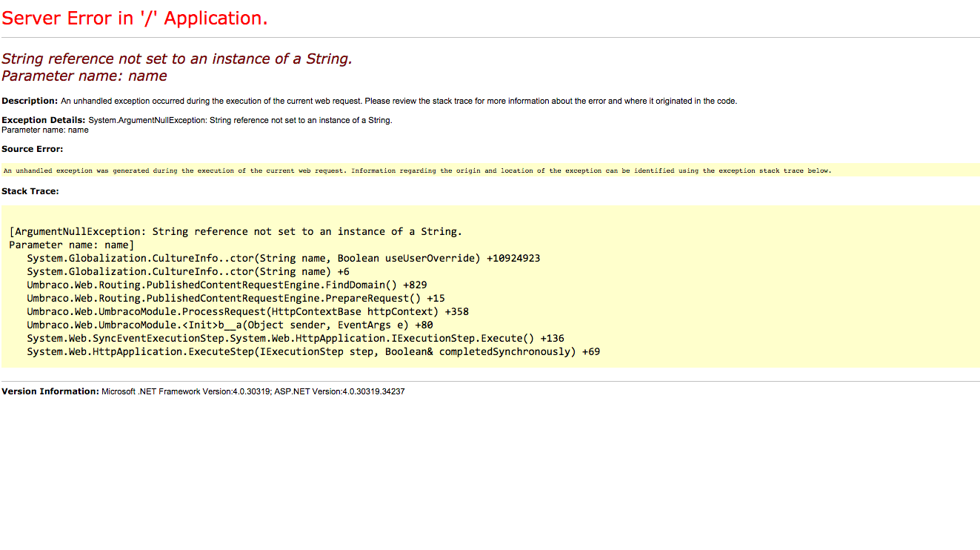Screen dimensions: 980x550
Task: Click the bold 'Source Error:' label
Action: (x=32, y=149)
